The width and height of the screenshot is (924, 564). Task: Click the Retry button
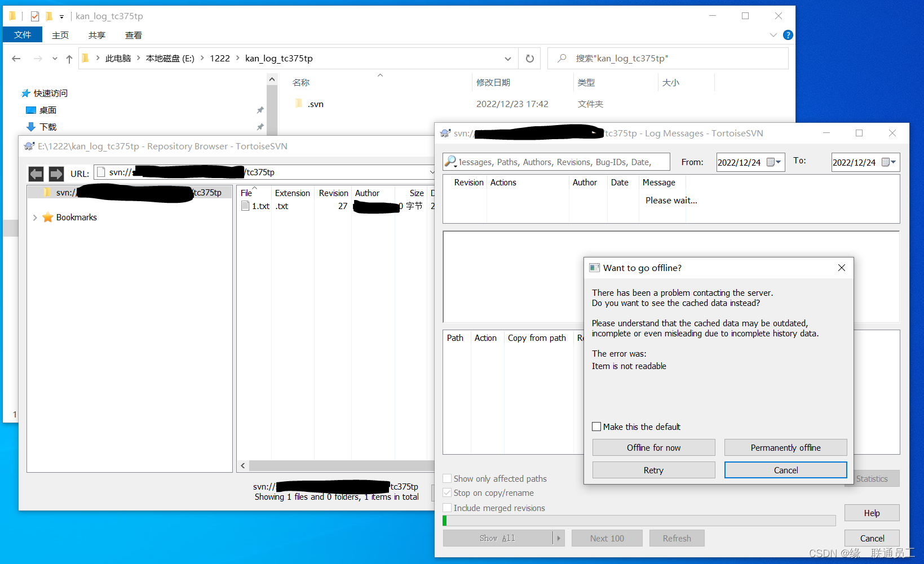click(653, 469)
